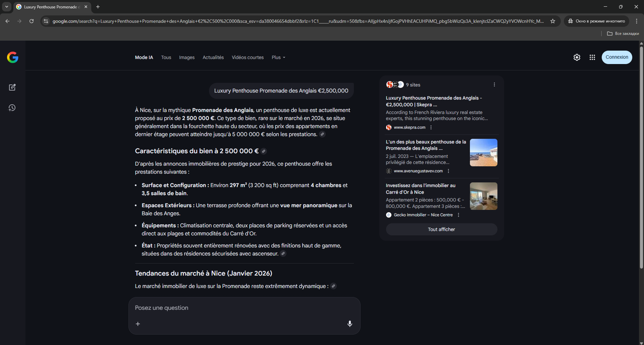Reload the page

[32, 21]
